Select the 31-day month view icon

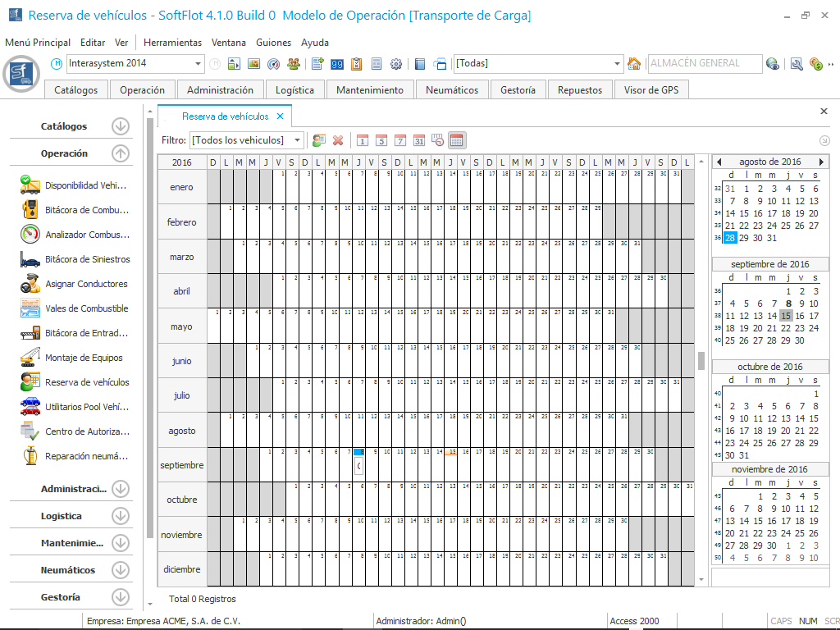coord(419,140)
